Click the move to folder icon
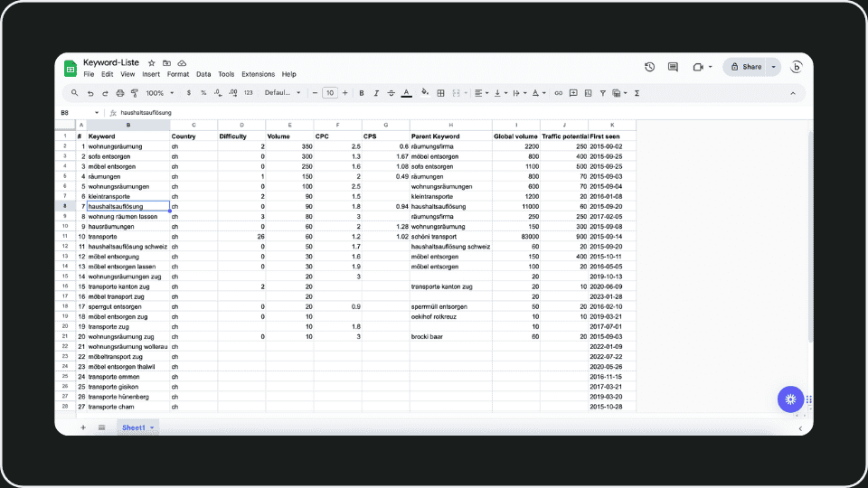Viewport: 868px width, 488px height. coord(166,63)
